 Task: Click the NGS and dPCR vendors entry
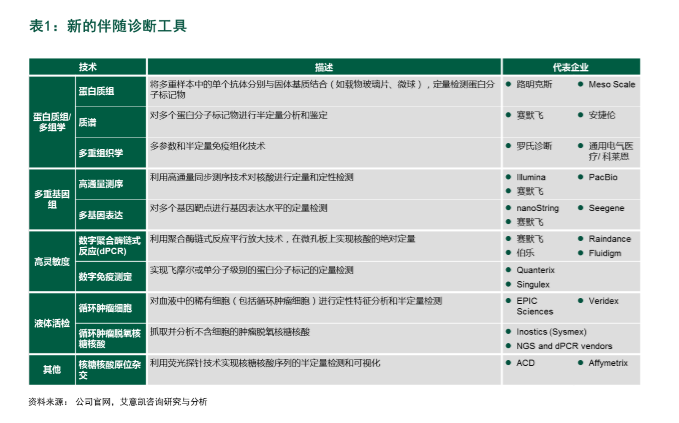[564, 345]
